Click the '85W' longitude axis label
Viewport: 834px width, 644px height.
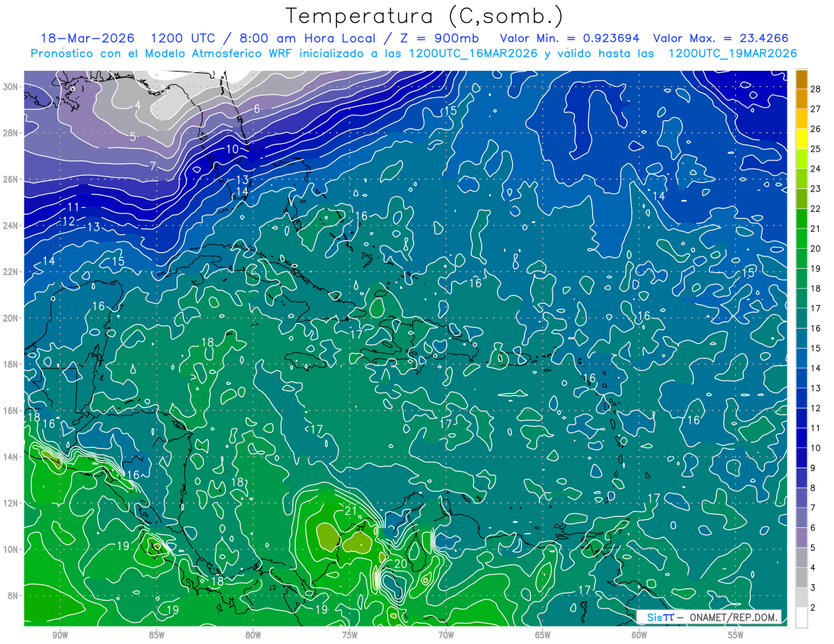156,635
